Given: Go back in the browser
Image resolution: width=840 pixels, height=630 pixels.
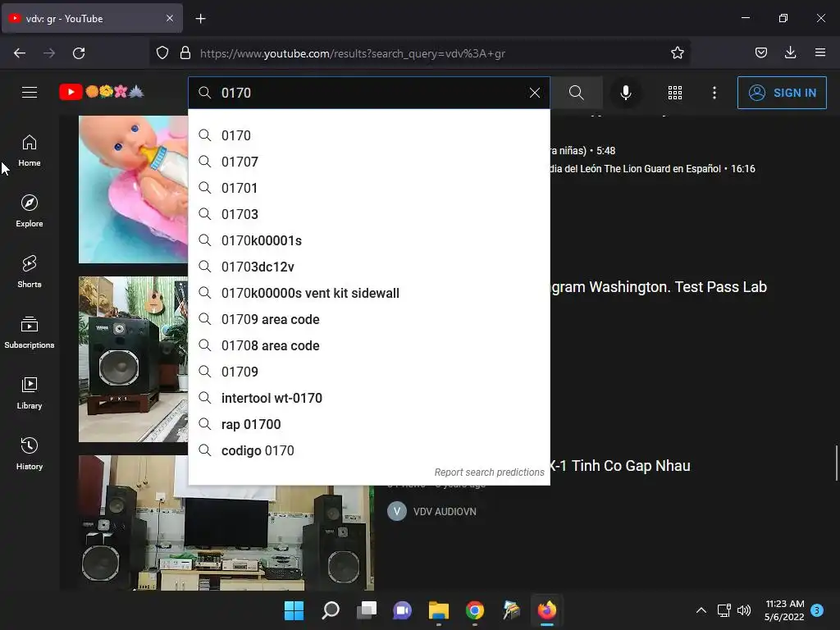Looking at the screenshot, I should click(20, 53).
